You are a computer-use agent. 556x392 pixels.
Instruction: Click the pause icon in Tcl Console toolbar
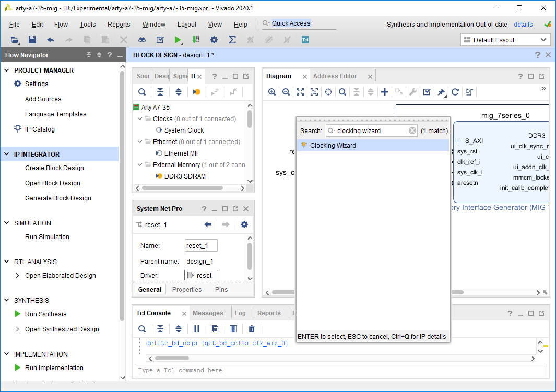click(197, 329)
